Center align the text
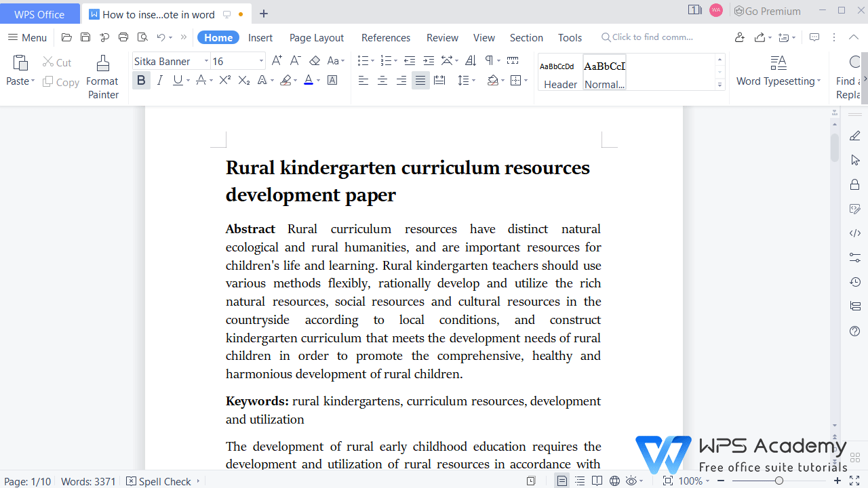868x488 pixels. click(x=382, y=81)
